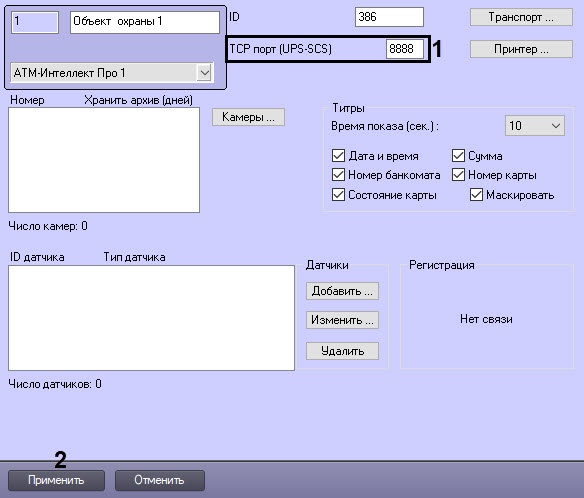Focus the ID field showing 386
This screenshot has width=584, height=498.
coord(389,17)
